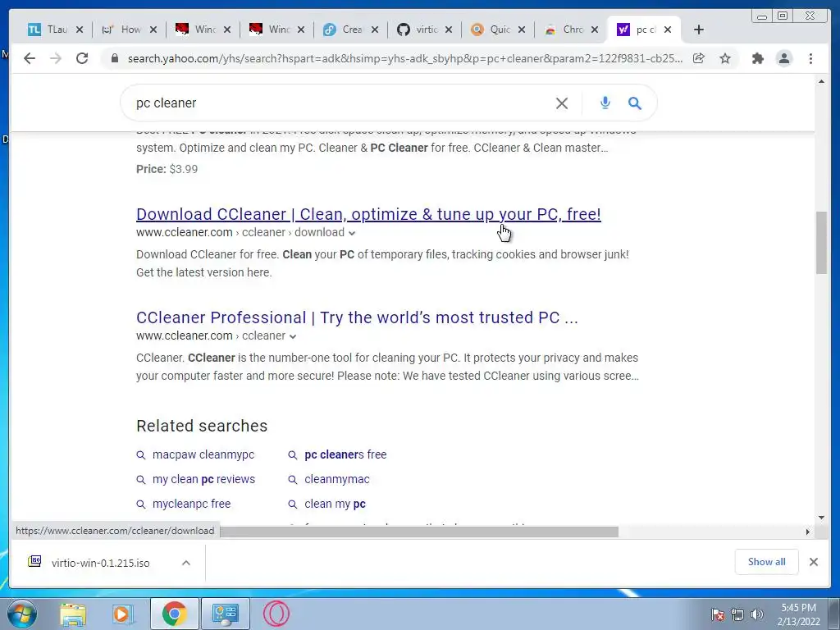Open Download CCleaner result link
The height and width of the screenshot is (630, 840).
pyautogui.click(x=368, y=214)
